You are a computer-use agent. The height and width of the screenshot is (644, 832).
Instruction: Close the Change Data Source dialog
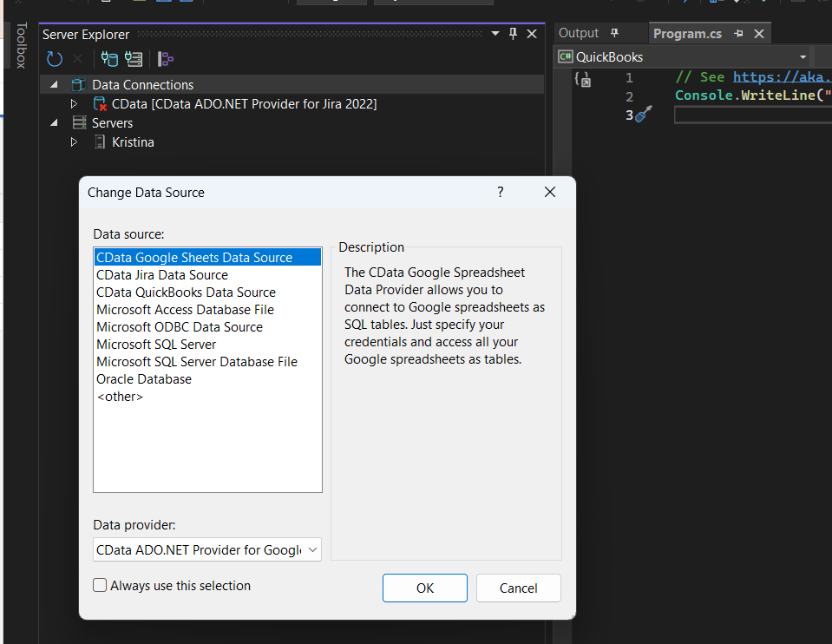(x=550, y=192)
